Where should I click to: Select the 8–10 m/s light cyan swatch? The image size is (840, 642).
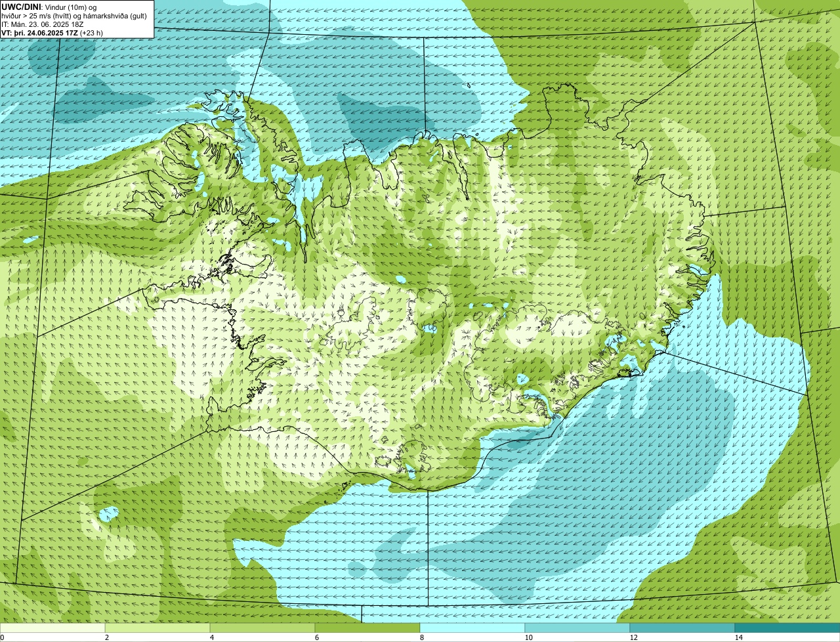472,628
